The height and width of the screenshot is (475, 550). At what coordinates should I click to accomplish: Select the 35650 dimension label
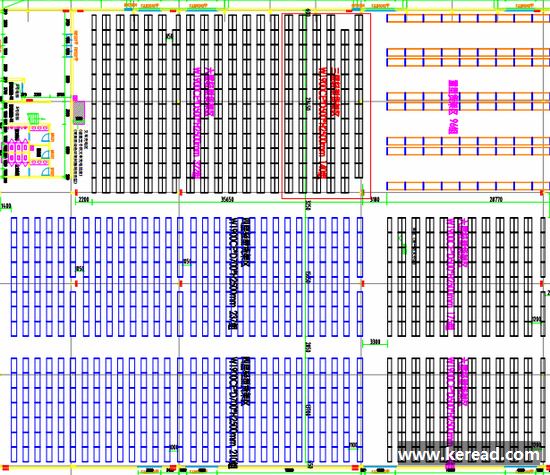(227, 199)
